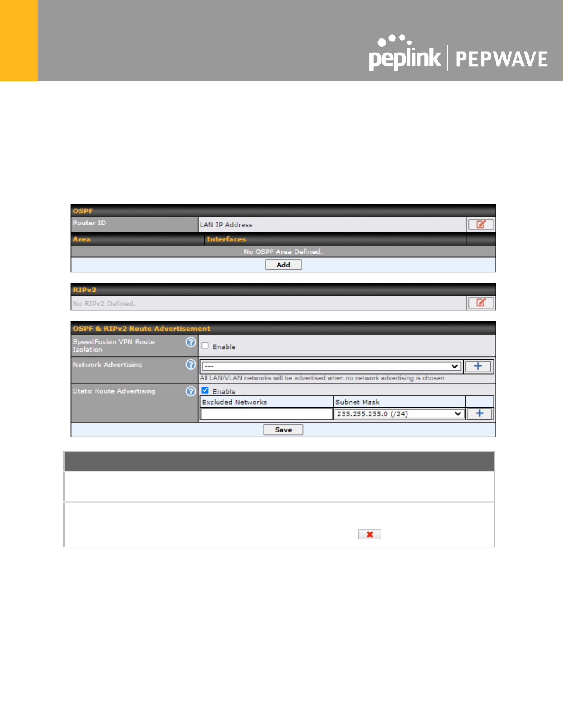The width and height of the screenshot is (563, 728).
Task: Open the Subnet Mask dropdown
Action: point(399,414)
